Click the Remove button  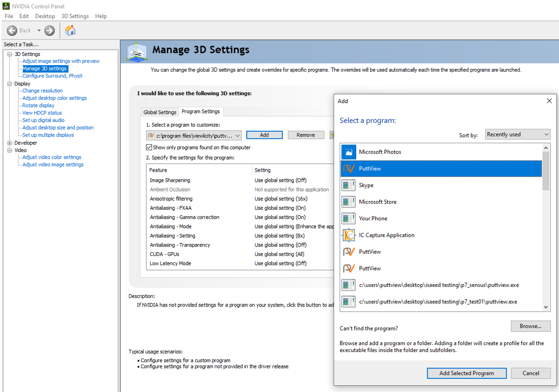(306, 135)
